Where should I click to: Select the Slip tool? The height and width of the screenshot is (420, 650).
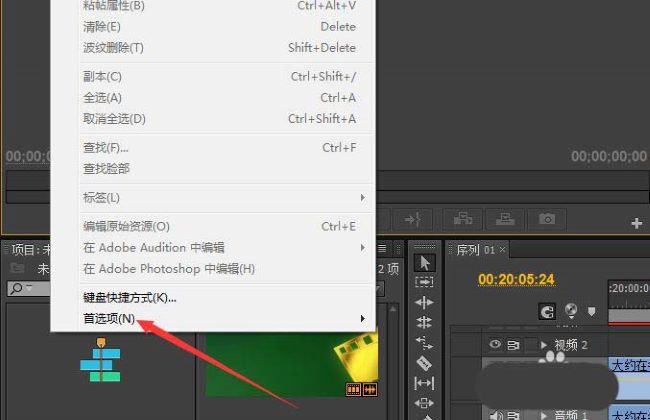424,382
